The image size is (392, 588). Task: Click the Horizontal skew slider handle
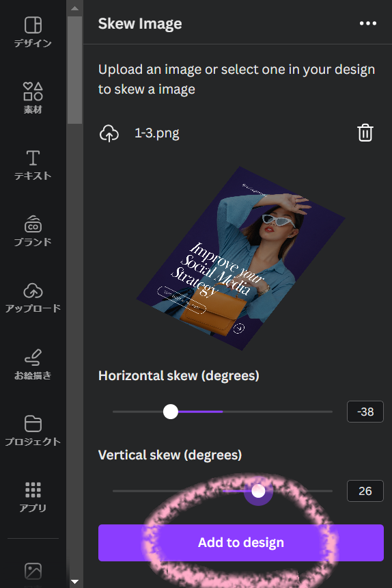tap(171, 412)
